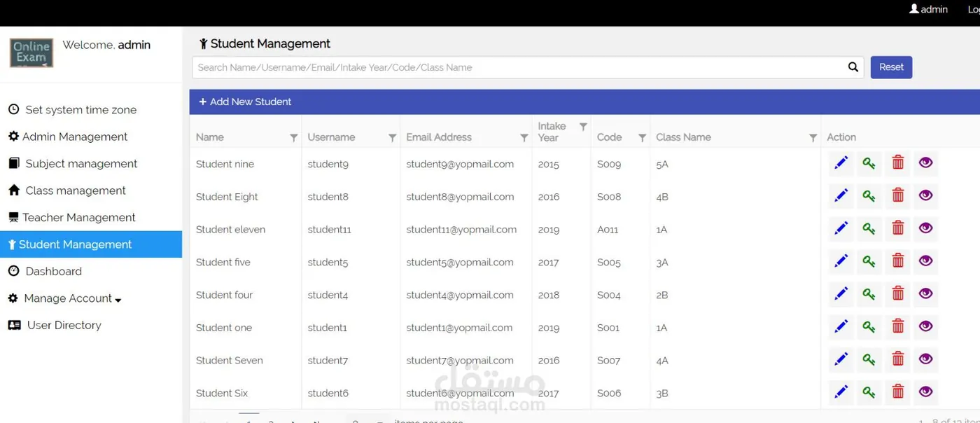Click key icon in Student one row
The image size is (980, 423).
coord(869,326)
